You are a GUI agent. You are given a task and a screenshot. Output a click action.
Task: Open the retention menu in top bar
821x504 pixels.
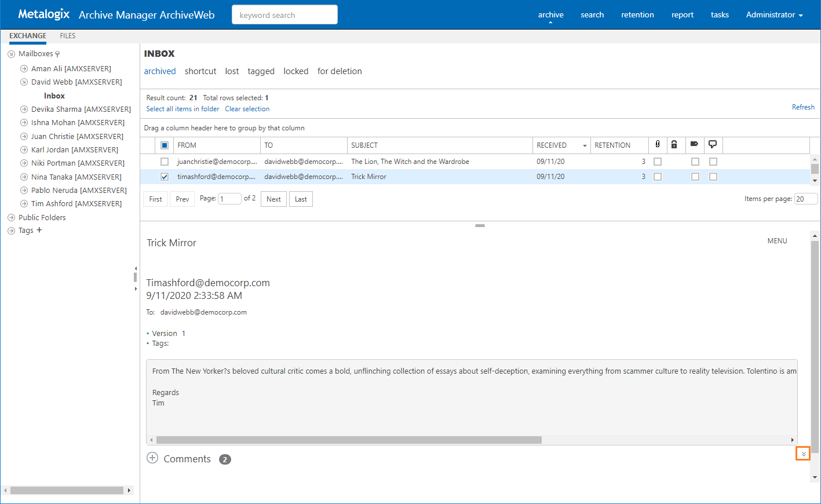pyautogui.click(x=637, y=15)
